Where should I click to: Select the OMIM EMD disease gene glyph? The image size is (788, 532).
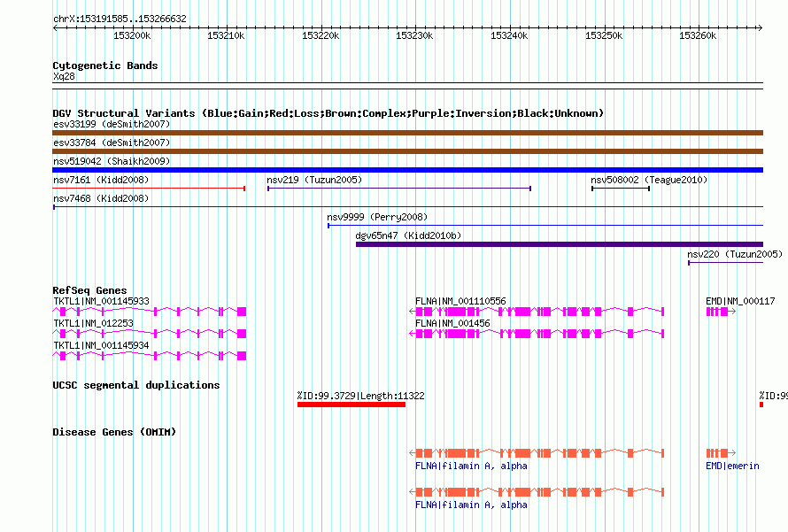(722, 452)
